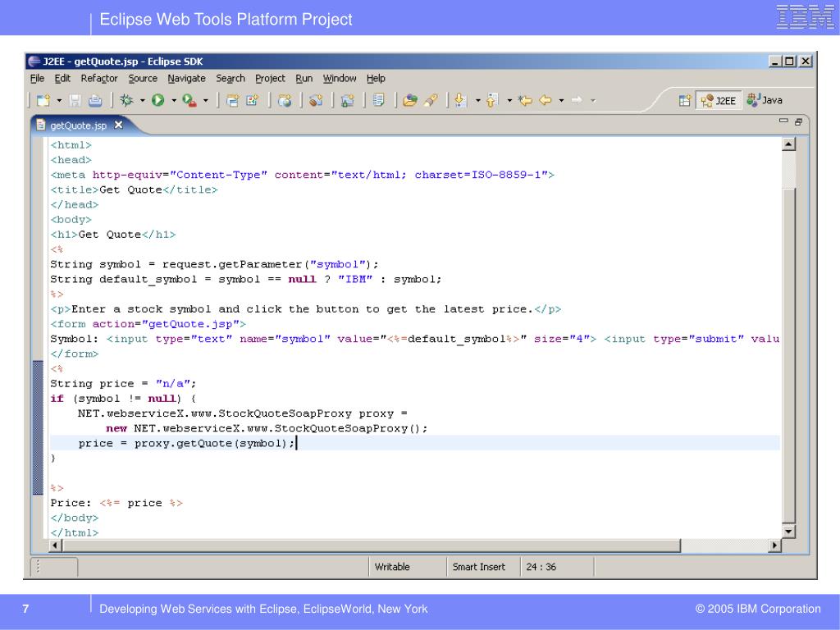Open the Refactor menu
Screen dimensions: 840x630
click(99, 78)
